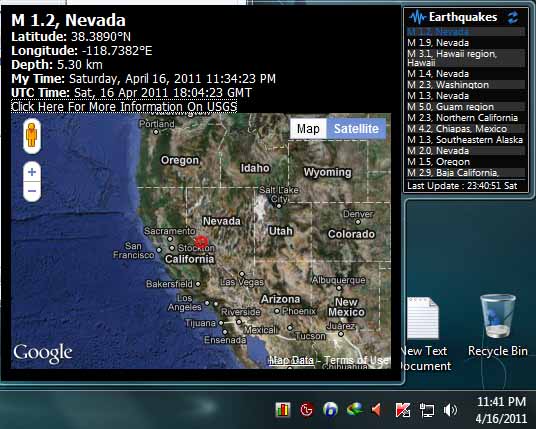Viewport: 536px width, 429px height.
Task: Click the network connection tray icon
Action: pyautogui.click(x=427, y=410)
